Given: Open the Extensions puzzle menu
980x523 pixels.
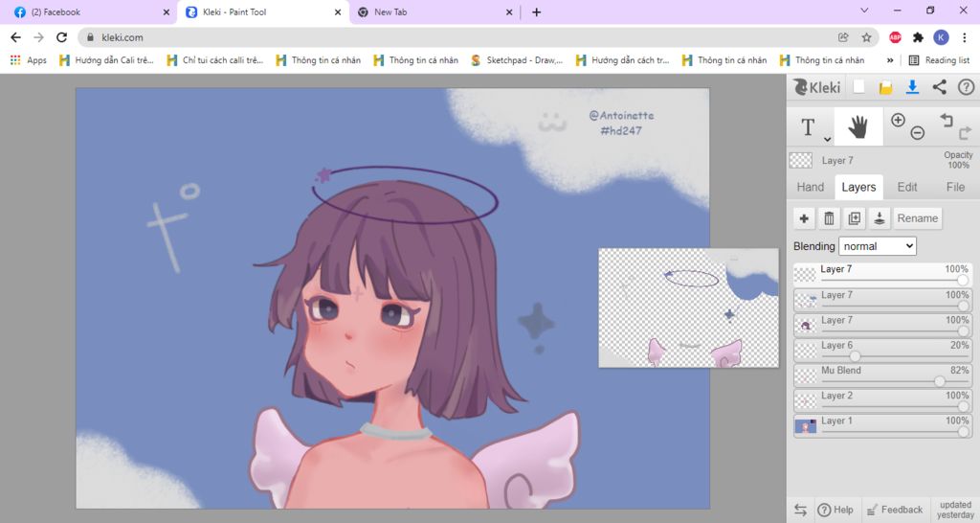Looking at the screenshot, I should 918,37.
